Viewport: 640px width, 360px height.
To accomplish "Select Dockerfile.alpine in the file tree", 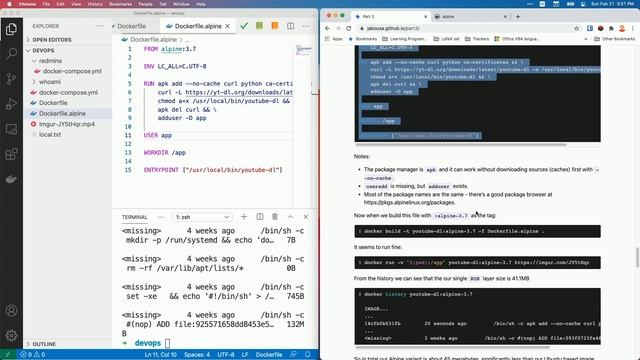I will tap(62, 113).
